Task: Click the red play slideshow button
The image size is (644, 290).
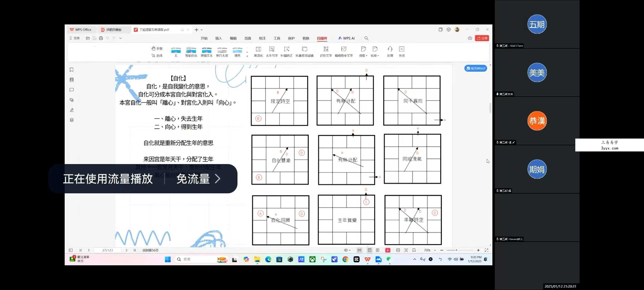Action: click(388, 250)
